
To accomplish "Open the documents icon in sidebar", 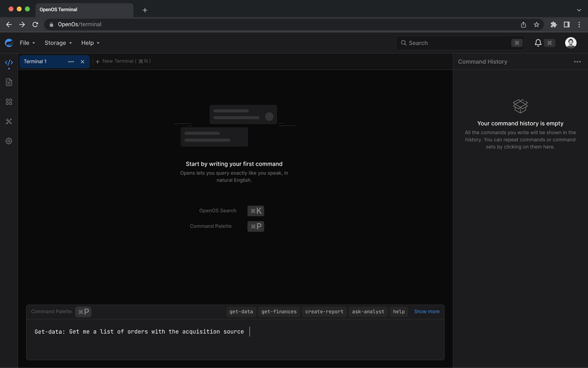I will [9, 82].
